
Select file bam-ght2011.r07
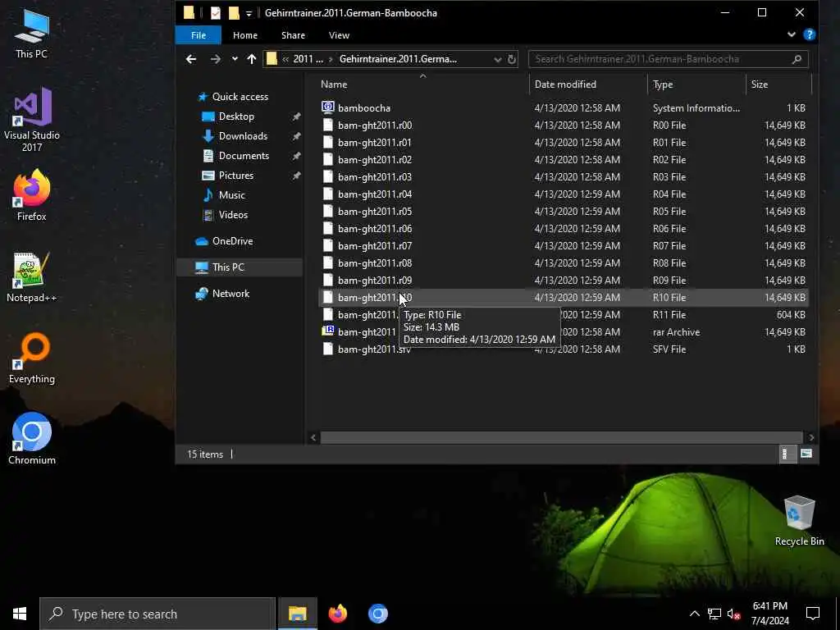pos(374,246)
